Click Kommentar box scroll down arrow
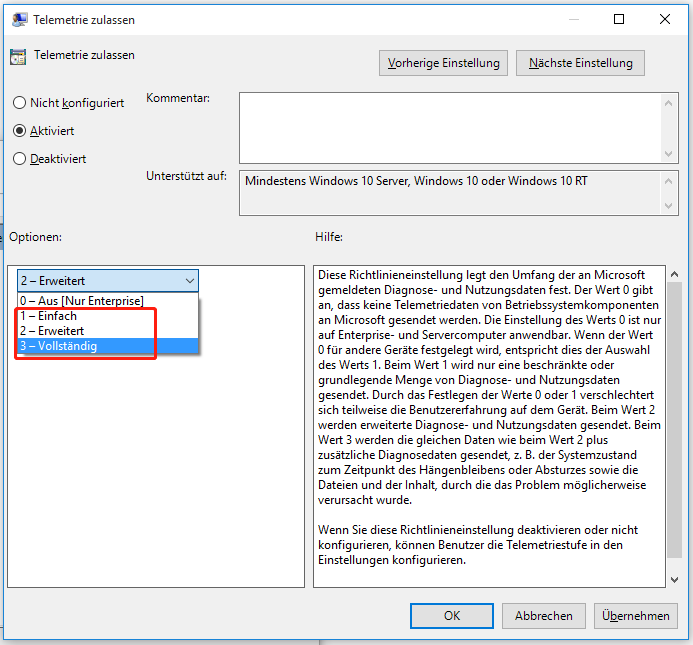The width and height of the screenshot is (693, 645). 668,154
